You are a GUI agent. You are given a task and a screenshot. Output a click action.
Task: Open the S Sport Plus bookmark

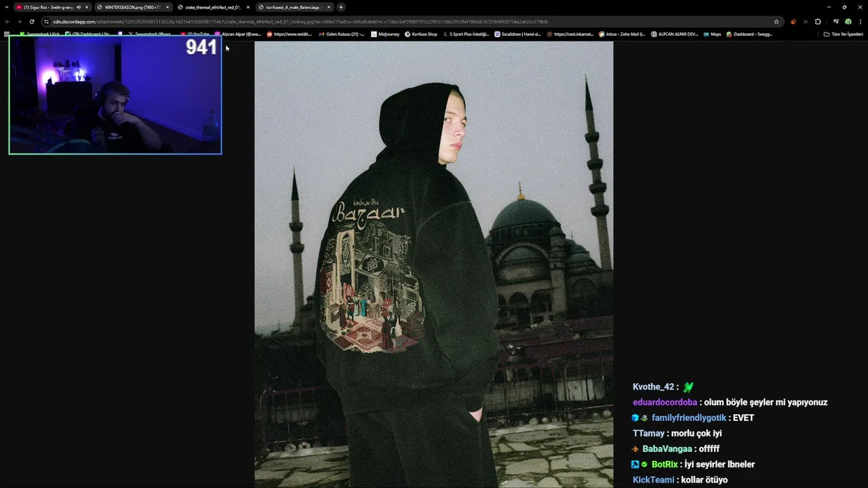coord(466,34)
